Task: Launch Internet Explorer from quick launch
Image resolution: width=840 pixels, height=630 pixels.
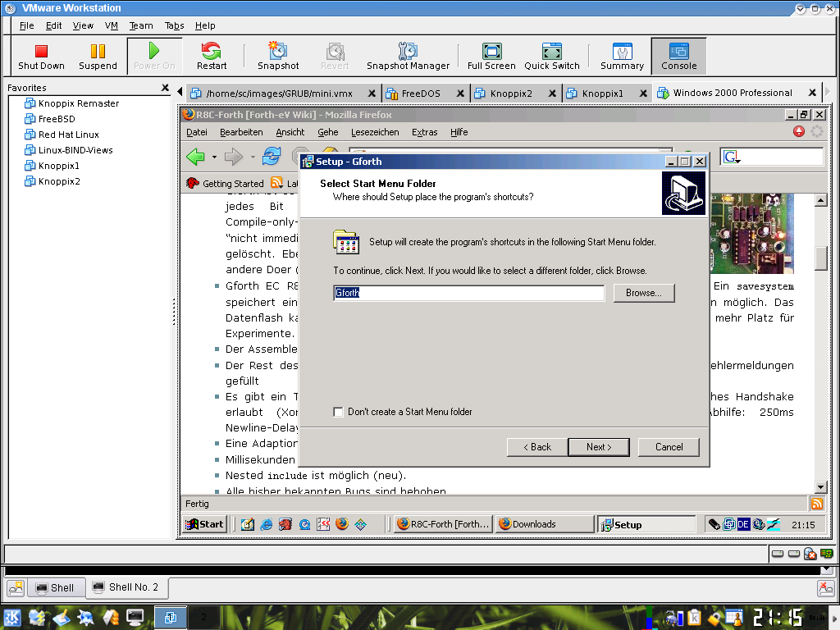Action: pos(267,524)
